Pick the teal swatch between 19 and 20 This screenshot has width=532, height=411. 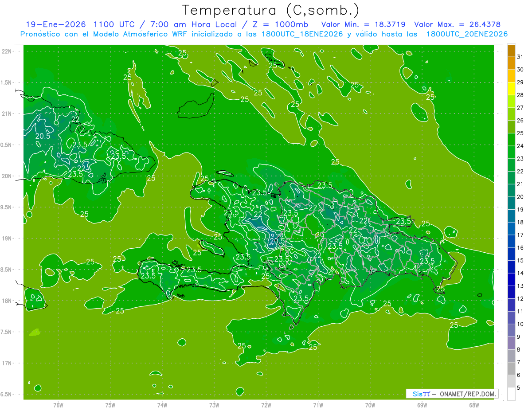(x=511, y=204)
